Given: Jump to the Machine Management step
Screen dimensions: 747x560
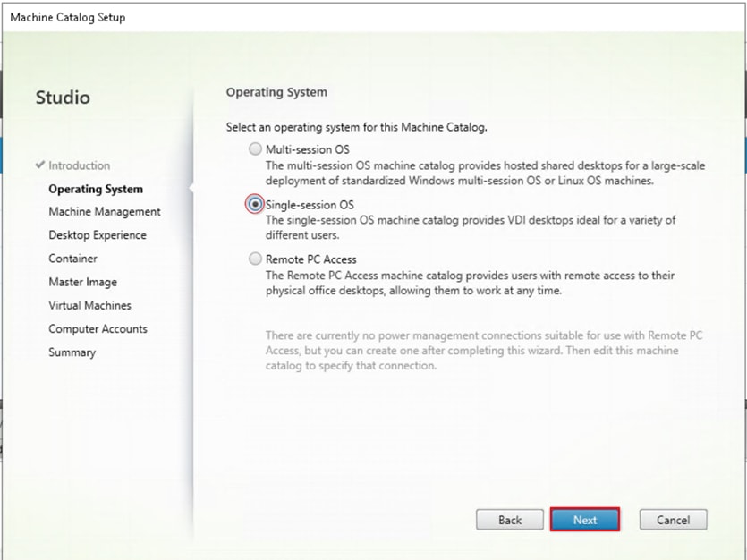Looking at the screenshot, I should pos(105,211).
